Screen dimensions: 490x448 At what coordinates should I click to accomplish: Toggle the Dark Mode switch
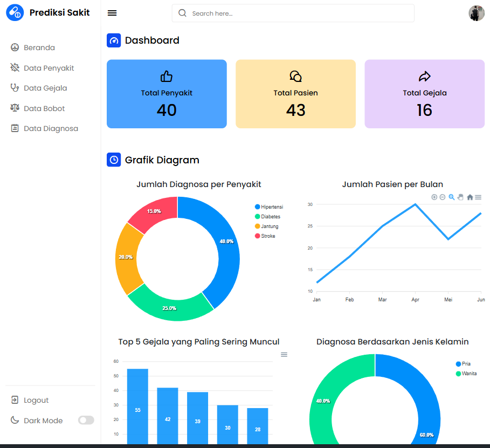(86, 420)
